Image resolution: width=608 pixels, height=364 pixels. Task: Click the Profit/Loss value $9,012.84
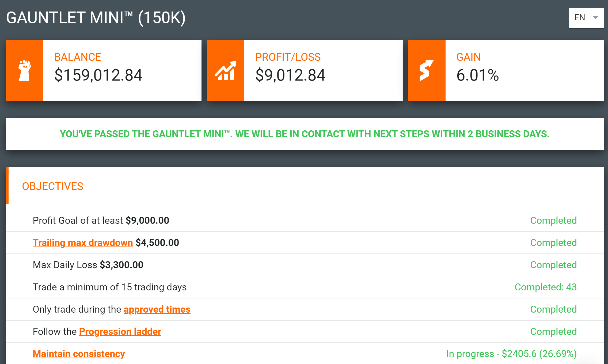(x=290, y=75)
